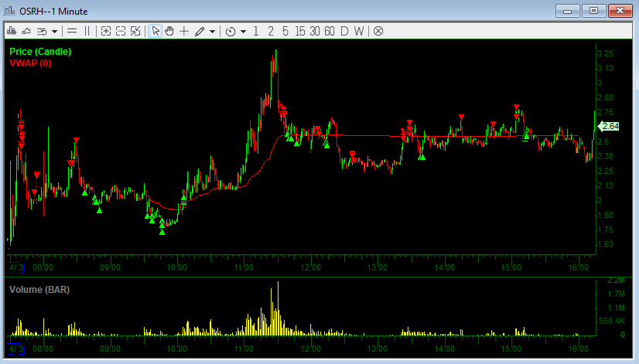Click the 2.2M volume axis label
This screenshot has width=639, height=364.
pyautogui.click(x=616, y=280)
